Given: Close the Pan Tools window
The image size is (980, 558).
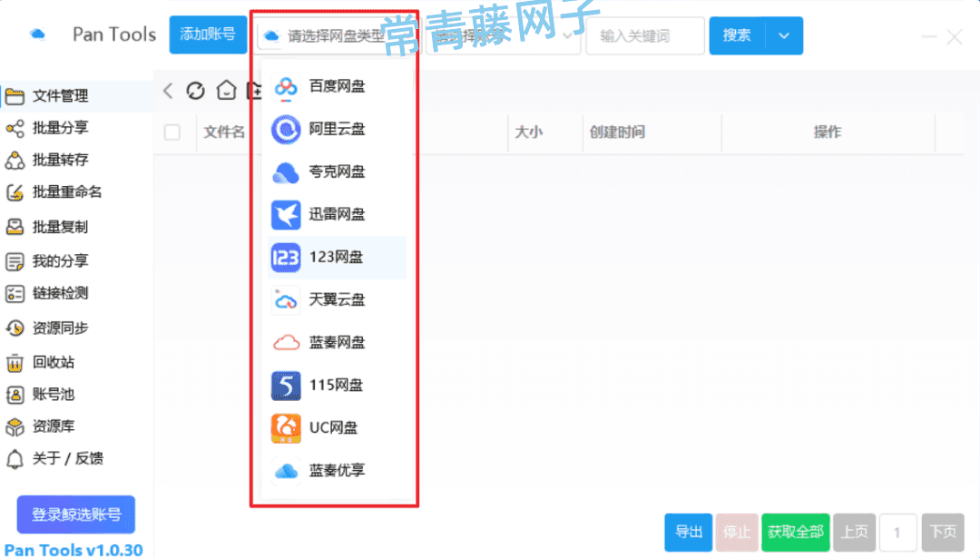Looking at the screenshot, I should pyautogui.click(x=954, y=37).
